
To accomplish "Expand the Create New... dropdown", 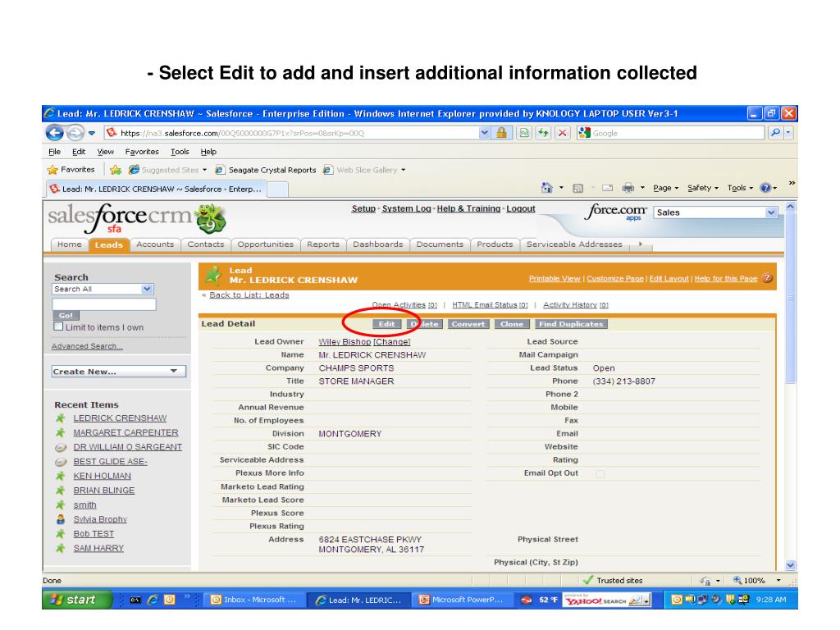I will click(118, 372).
